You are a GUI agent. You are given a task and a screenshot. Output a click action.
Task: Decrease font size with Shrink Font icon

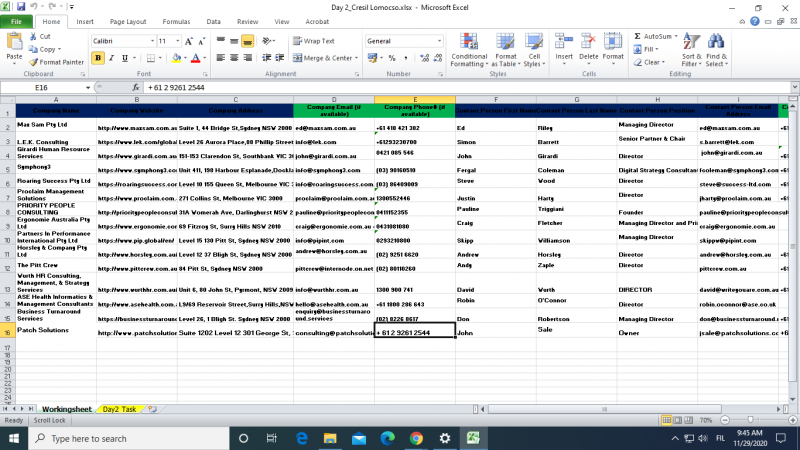[202, 41]
